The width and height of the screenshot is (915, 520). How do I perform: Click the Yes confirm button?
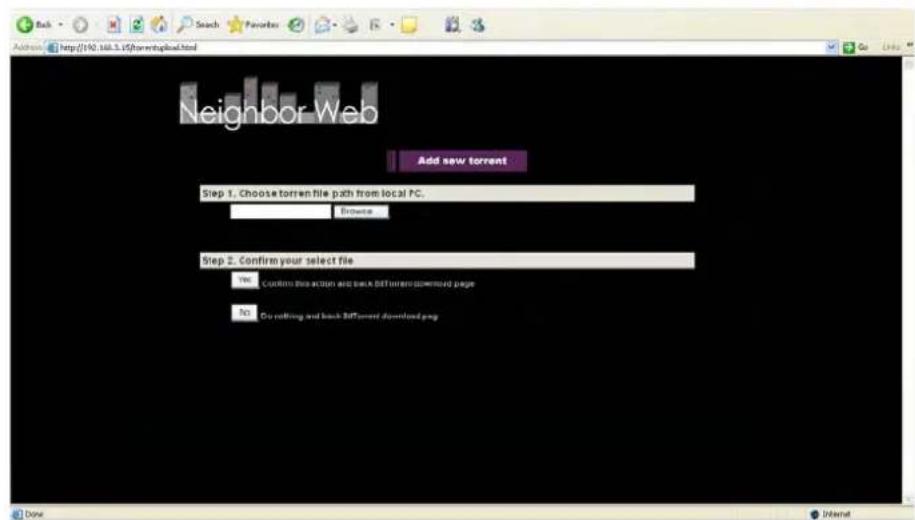click(x=245, y=280)
